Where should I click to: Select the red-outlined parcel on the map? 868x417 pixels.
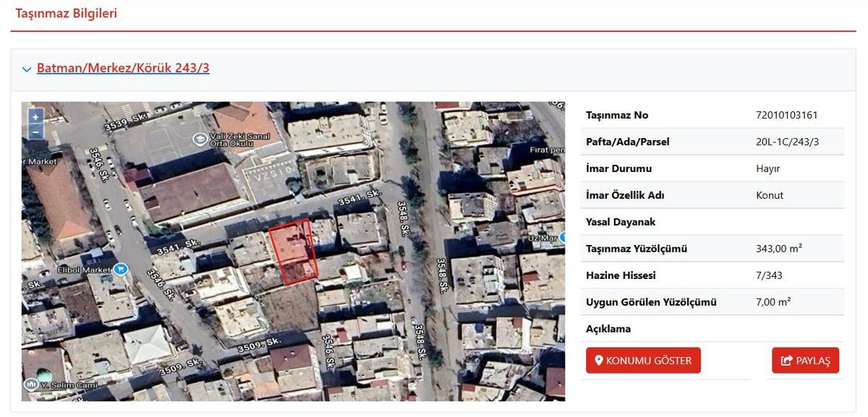coord(294,249)
